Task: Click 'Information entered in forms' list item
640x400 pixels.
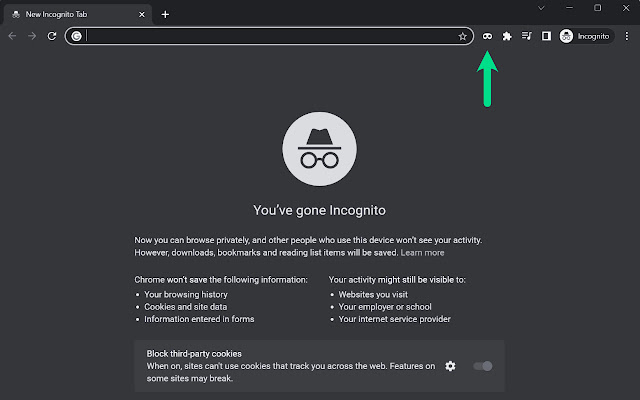Action: tap(199, 319)
